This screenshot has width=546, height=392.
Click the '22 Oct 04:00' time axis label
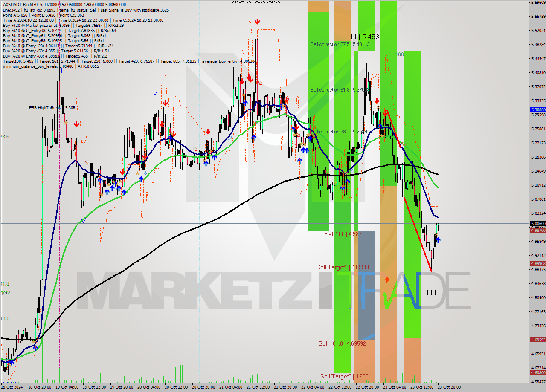313,387
